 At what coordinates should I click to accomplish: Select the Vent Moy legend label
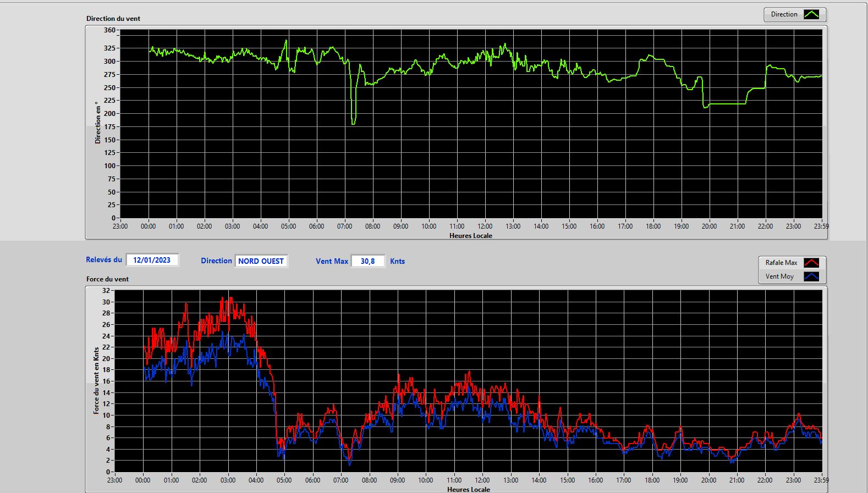tap(779, 276)
